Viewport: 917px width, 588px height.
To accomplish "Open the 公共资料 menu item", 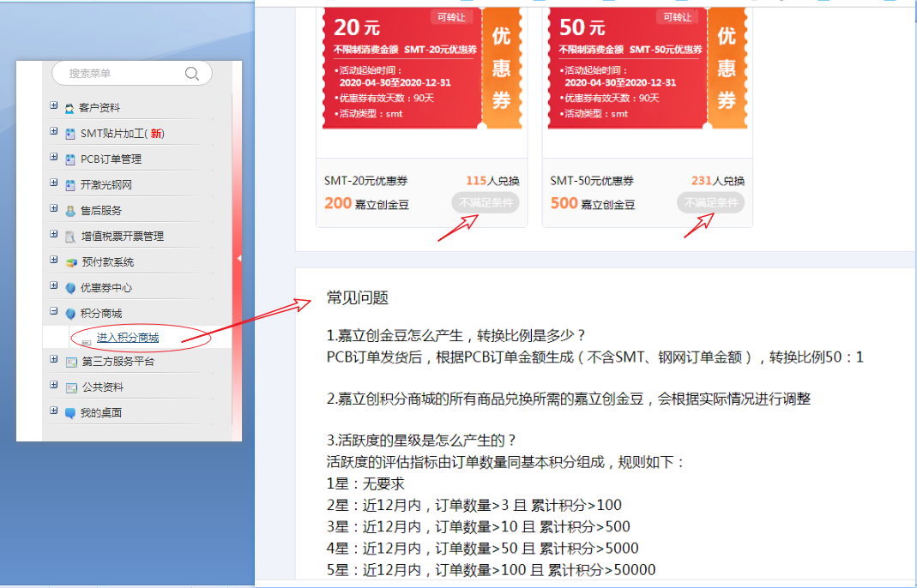I will click(x=101, y=387).
